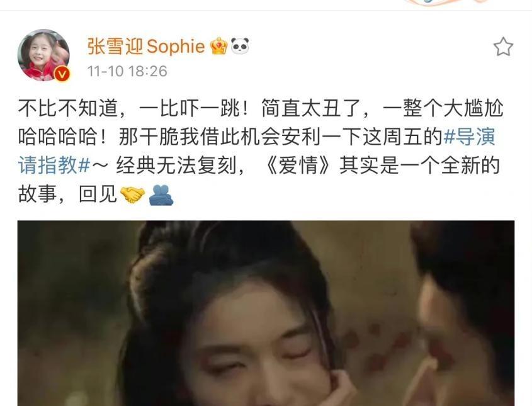Open 张雪迎Sophie's profile avatar
Screen dimensions: 532x406
coord(44,55)
